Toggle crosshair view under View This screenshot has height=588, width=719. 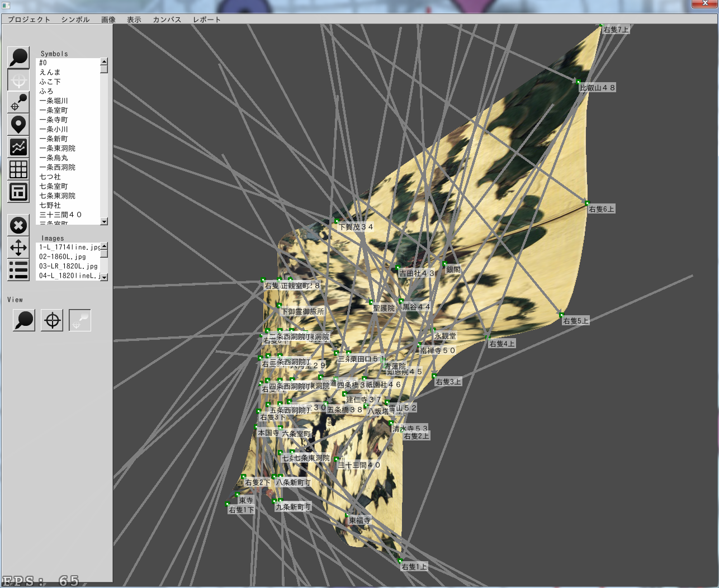52,320
